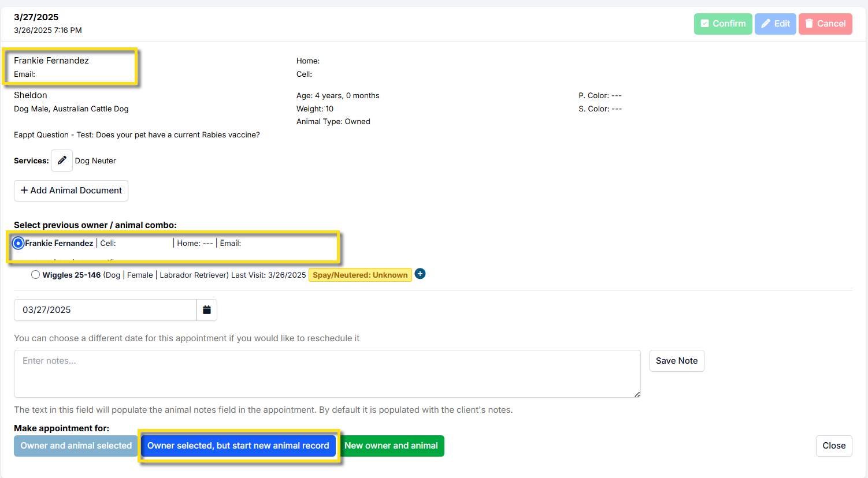Select the Wiggles 25-146 animal radio button
The image size is (868, 478).
click(36, 275)
